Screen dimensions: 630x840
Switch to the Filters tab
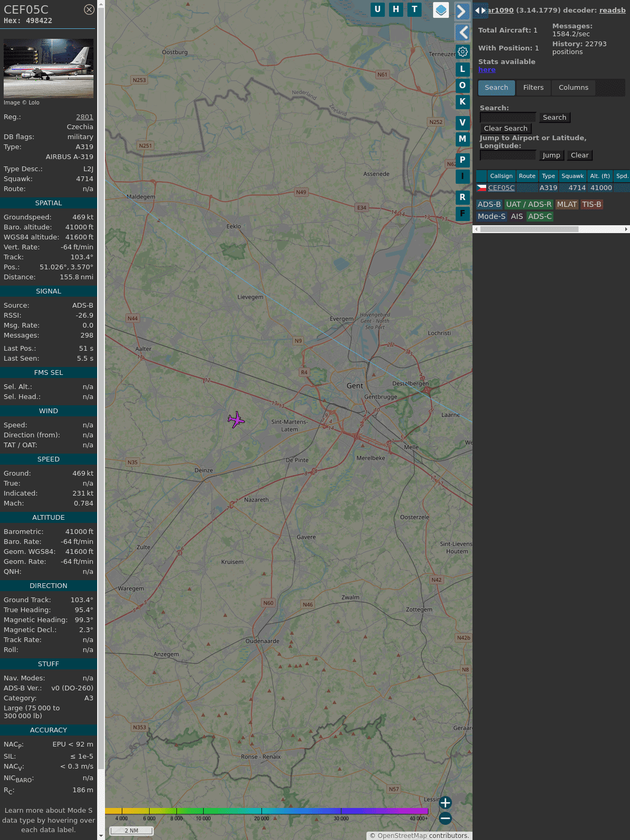[x=533, y=88]
